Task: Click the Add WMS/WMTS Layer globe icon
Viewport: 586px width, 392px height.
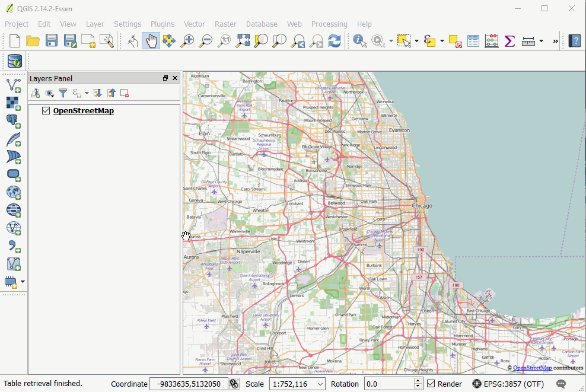Action: pos(14,193)
